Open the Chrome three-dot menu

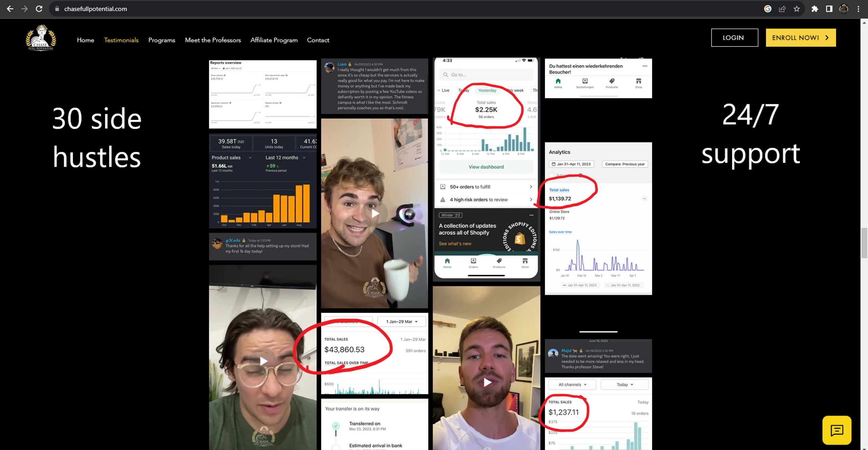pos(859,9)
